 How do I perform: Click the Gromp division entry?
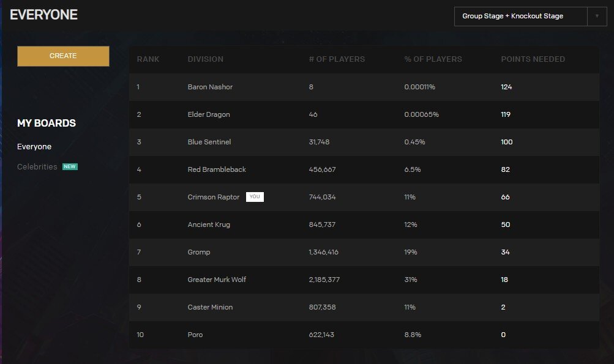coord(198,252)
